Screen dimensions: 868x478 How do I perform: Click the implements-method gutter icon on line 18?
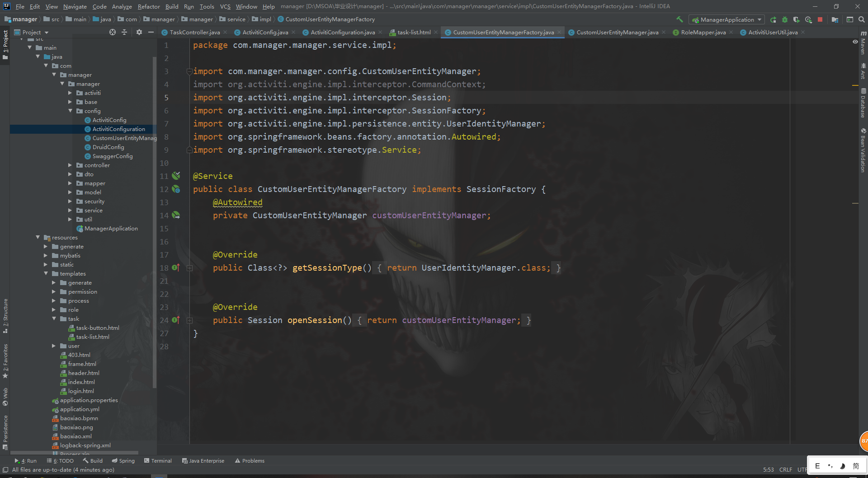pyautogui.click(x=176, y=267)
